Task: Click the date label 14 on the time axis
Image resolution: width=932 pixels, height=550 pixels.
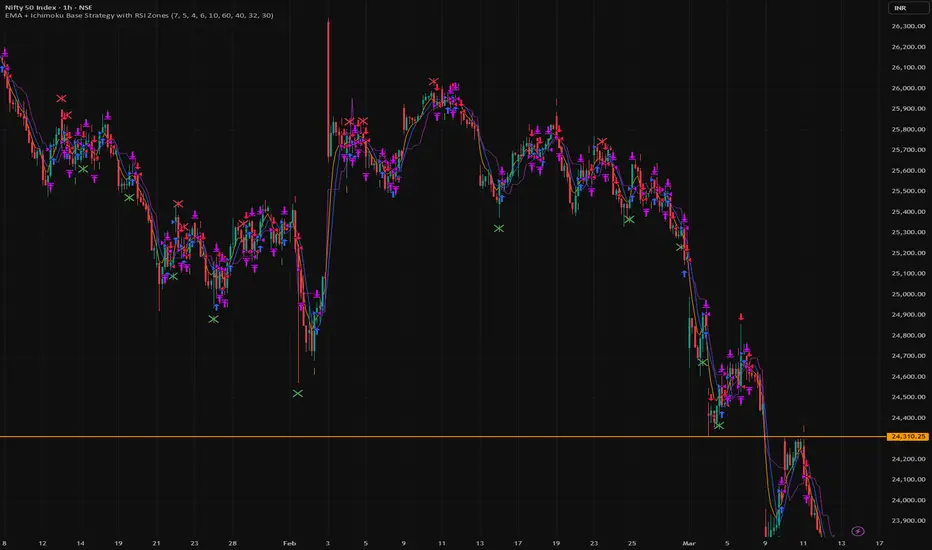Action: coord(80,543)
